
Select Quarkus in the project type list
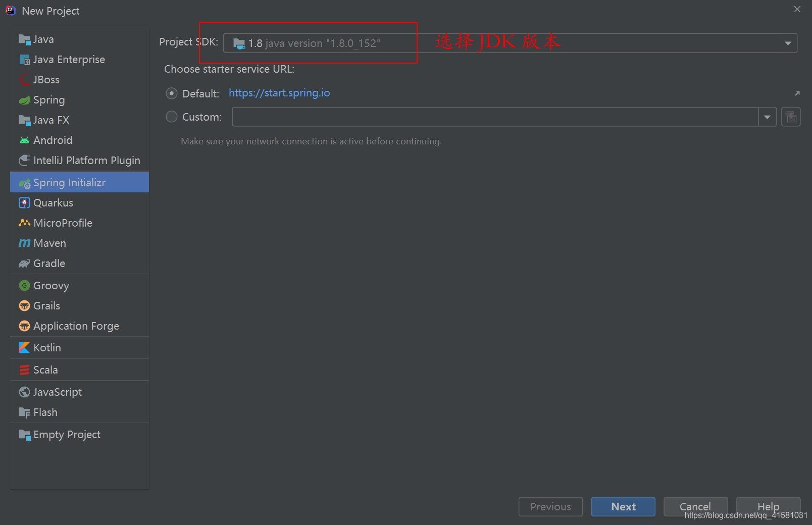click(79, 203)
